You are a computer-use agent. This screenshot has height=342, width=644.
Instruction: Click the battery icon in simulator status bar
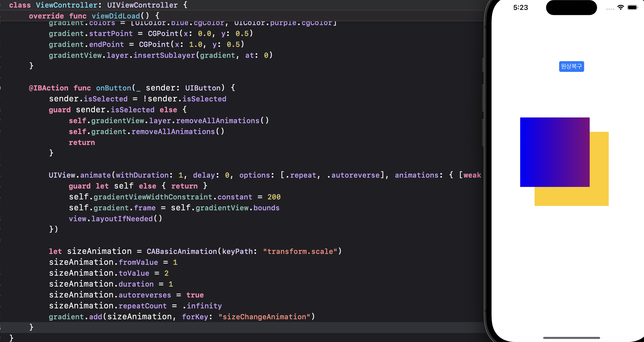[x=633, y=8]
